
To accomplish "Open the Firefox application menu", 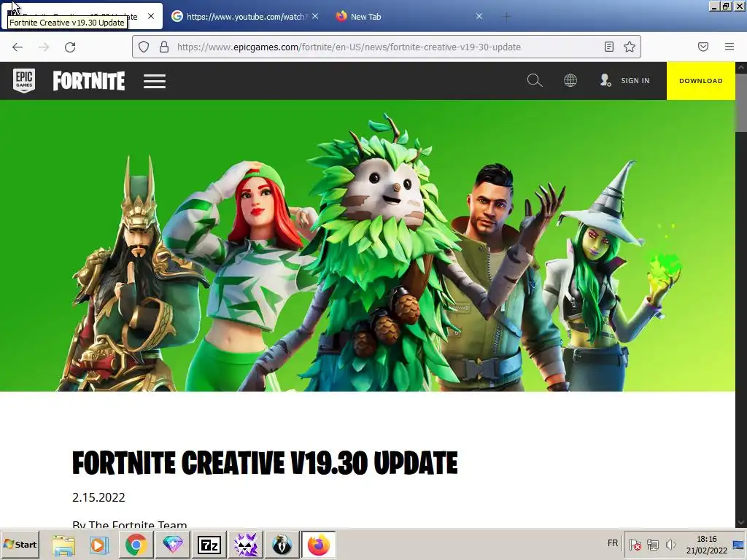I will [729, 47].
